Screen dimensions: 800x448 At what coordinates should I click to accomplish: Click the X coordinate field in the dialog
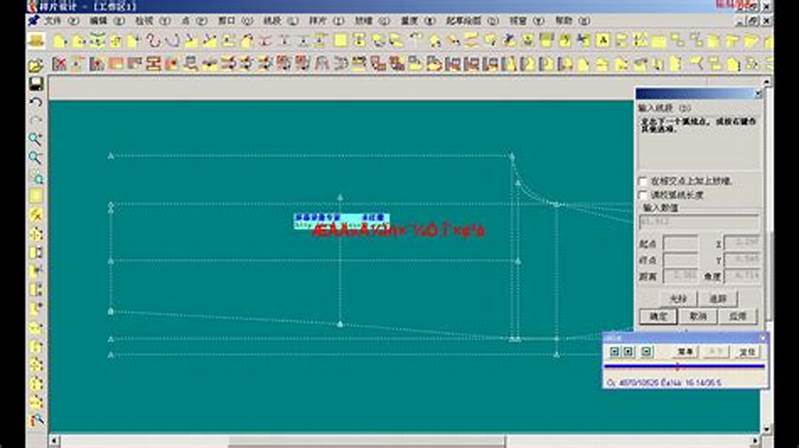pyautogui.click(x=741, y=243)
